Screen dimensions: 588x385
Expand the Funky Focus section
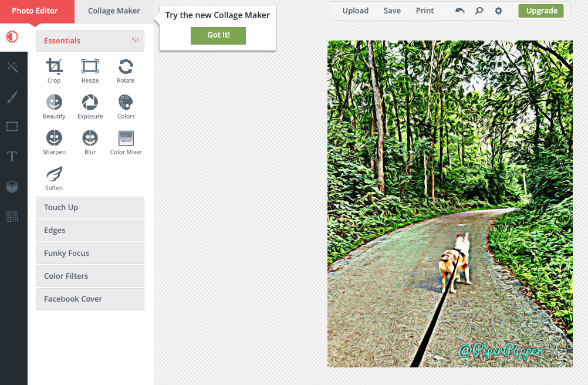[90, 253]
